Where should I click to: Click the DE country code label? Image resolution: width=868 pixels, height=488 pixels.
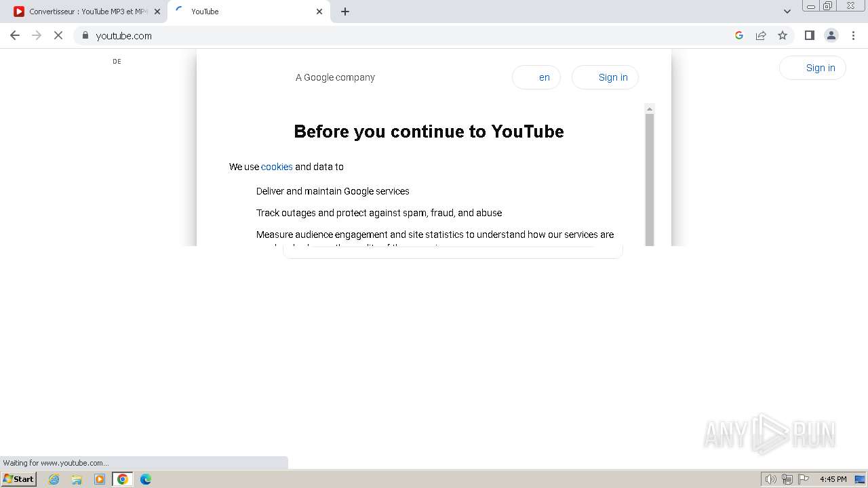(x=117, y=62)
